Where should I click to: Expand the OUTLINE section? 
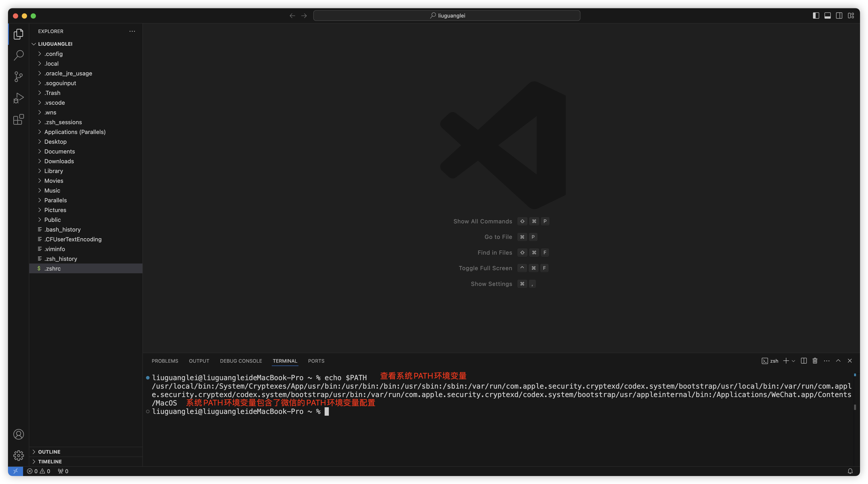click(x=49, y=452)
